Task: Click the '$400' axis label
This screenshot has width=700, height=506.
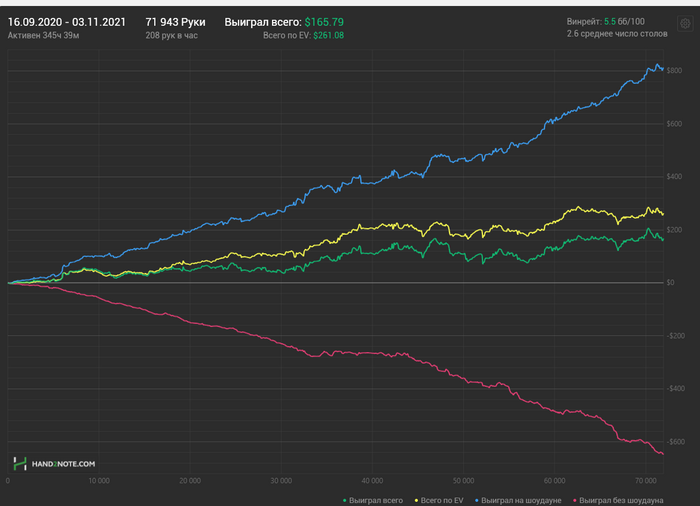Action: point(674,177)
